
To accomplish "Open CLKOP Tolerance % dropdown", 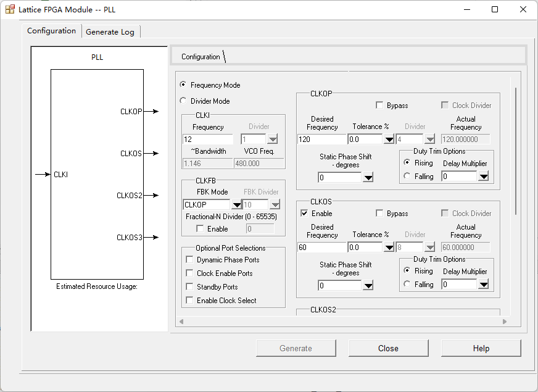I will 389,140.
